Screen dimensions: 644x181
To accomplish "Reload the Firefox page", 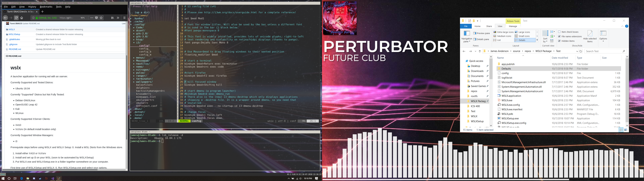I will tap(16, 18).
